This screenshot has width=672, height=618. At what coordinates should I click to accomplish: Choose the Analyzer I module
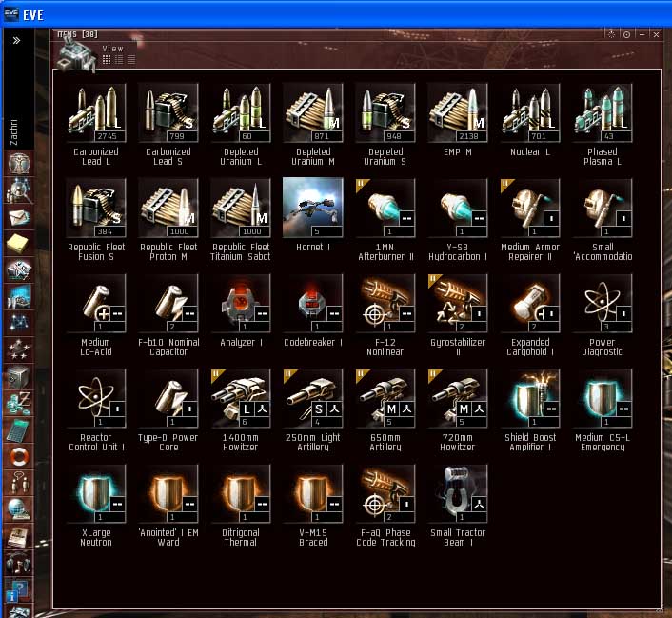241,303
